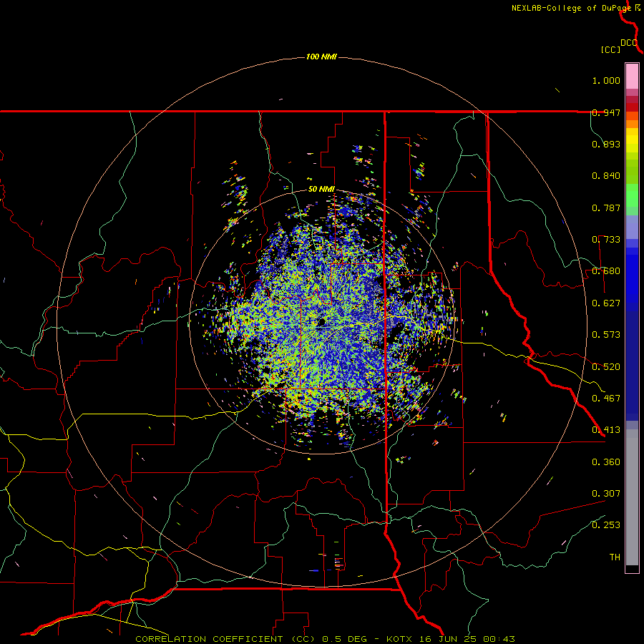Click the 0.947 scale value
The width and height of the screenshot is (644, 644).
(606, 112)
